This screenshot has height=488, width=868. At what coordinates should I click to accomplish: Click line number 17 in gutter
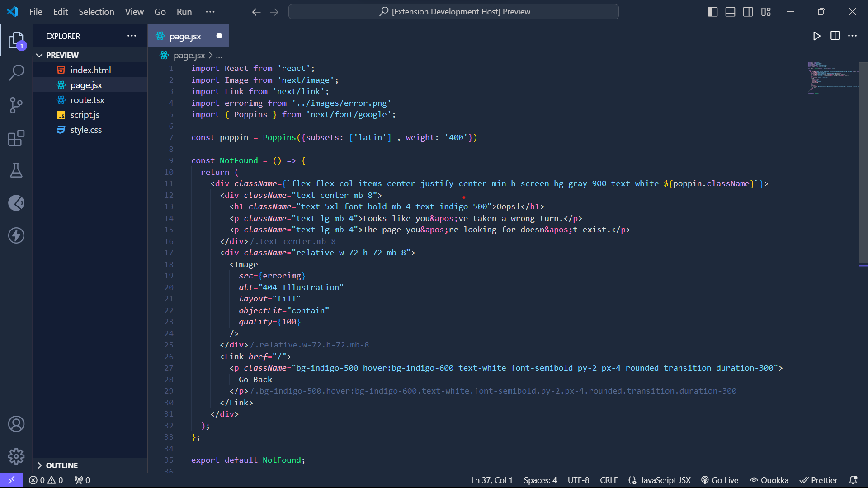click(169, 253)
